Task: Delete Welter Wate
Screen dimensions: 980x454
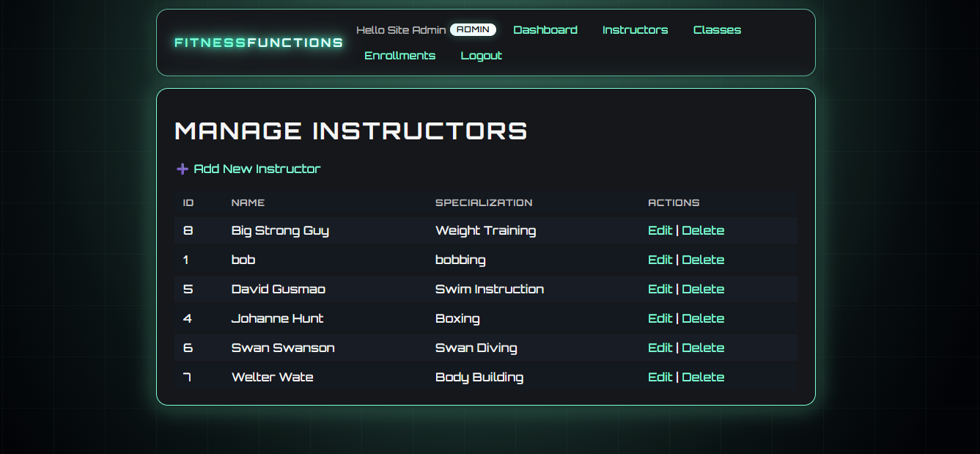Action: 703,377
